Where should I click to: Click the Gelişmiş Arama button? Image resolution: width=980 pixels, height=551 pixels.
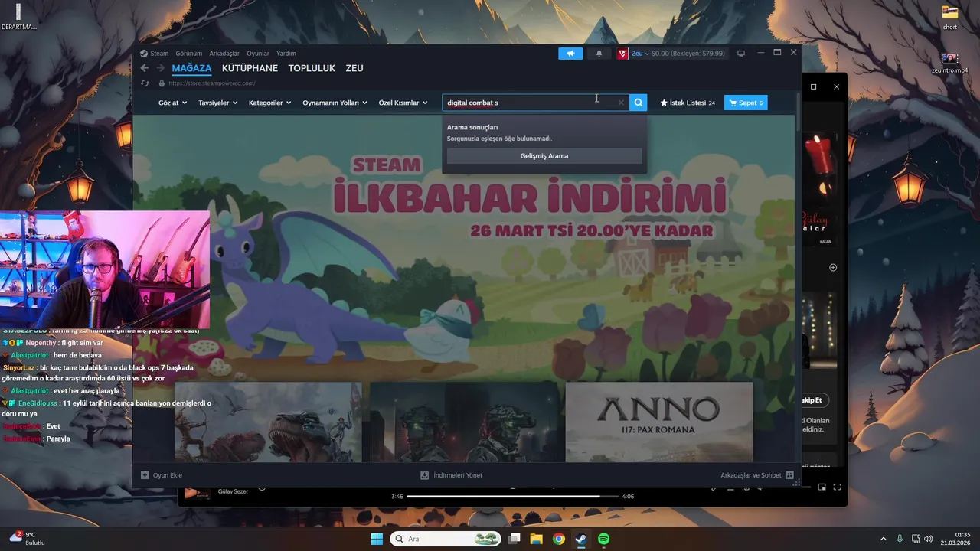pyautogui.click(x=544, y=155)
